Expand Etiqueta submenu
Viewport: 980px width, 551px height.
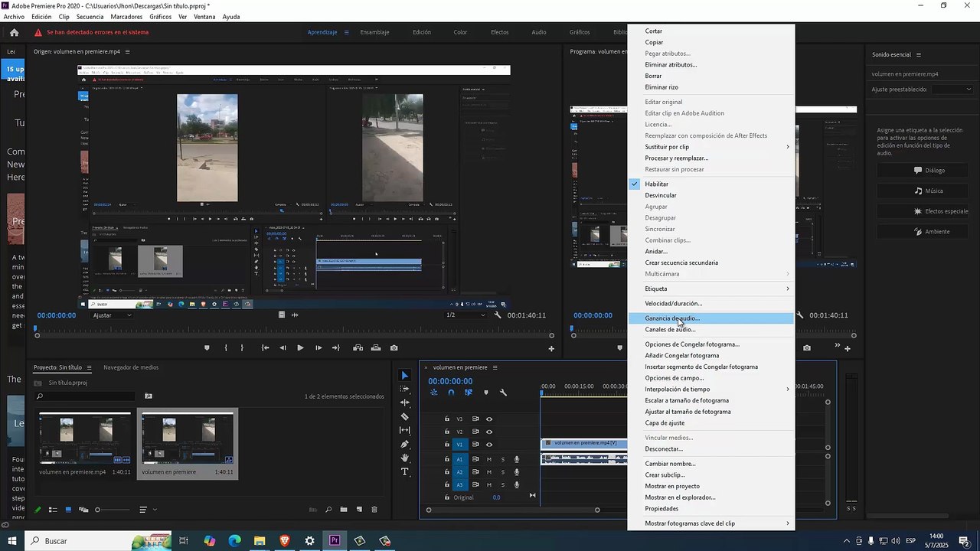coord(711,289)
